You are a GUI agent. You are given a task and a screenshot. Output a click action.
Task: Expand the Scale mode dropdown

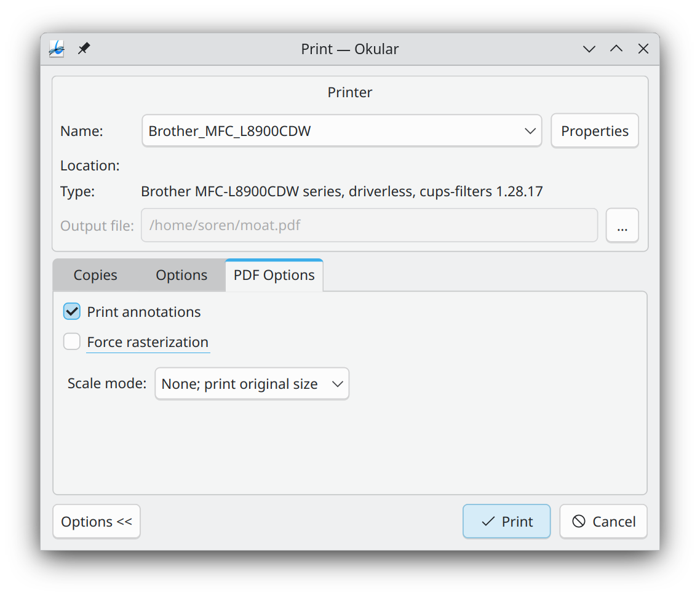click(x=252, y=384)
